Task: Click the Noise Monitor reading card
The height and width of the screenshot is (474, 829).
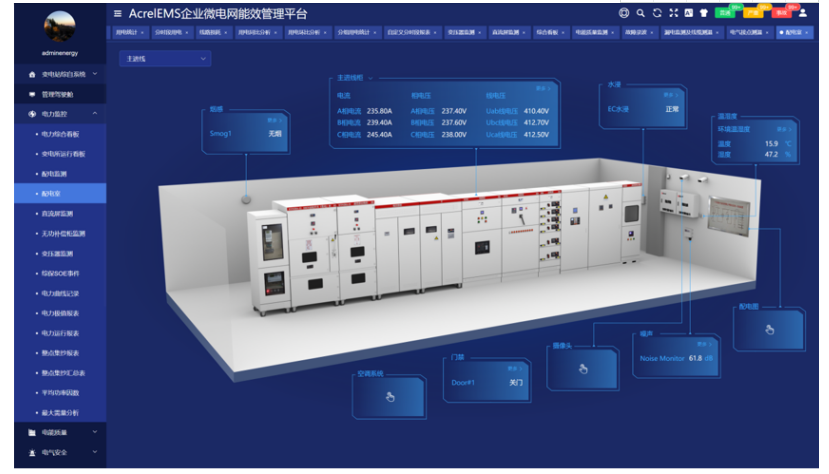Action: tap(674, 356)
